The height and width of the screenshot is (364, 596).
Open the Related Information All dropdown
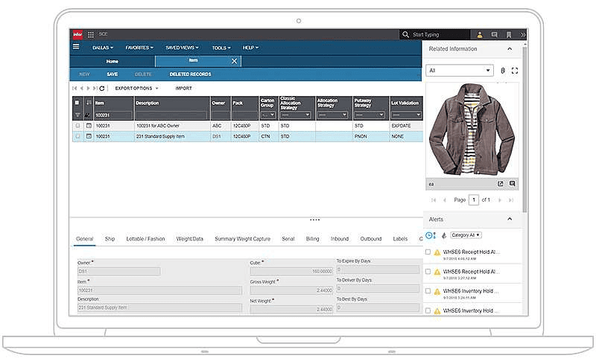pos(460,71)
